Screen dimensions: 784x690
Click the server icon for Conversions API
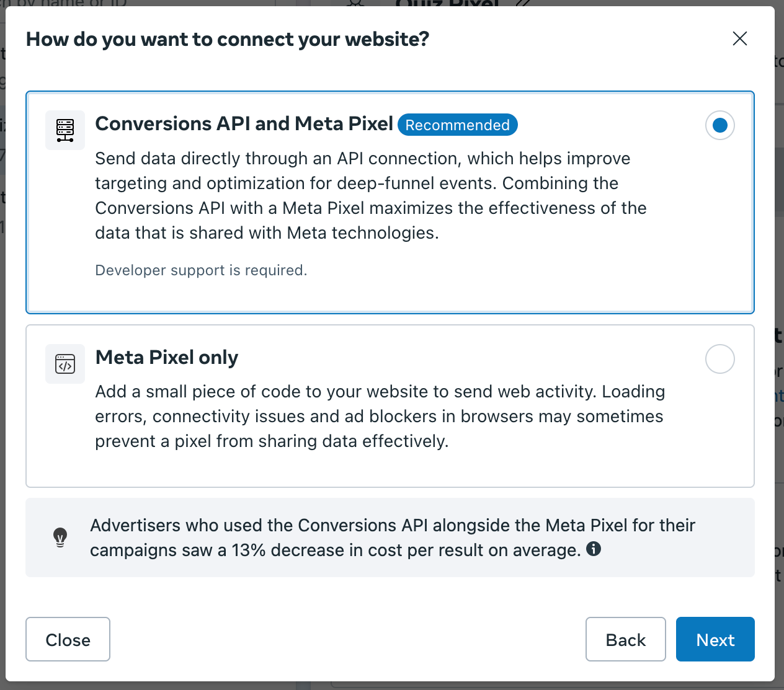click(x=65, y=130)
